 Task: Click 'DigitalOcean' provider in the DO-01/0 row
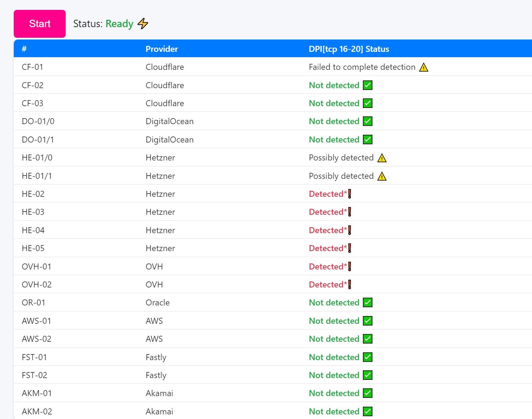169,121
